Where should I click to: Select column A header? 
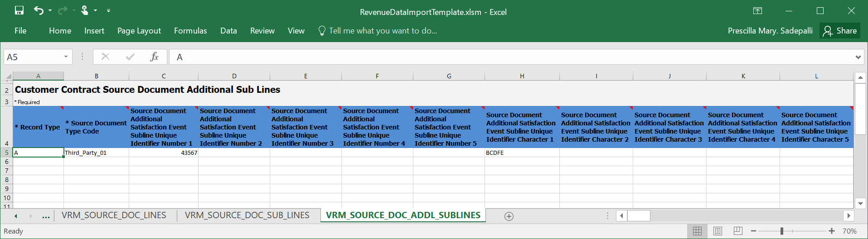tap(38, 76)
